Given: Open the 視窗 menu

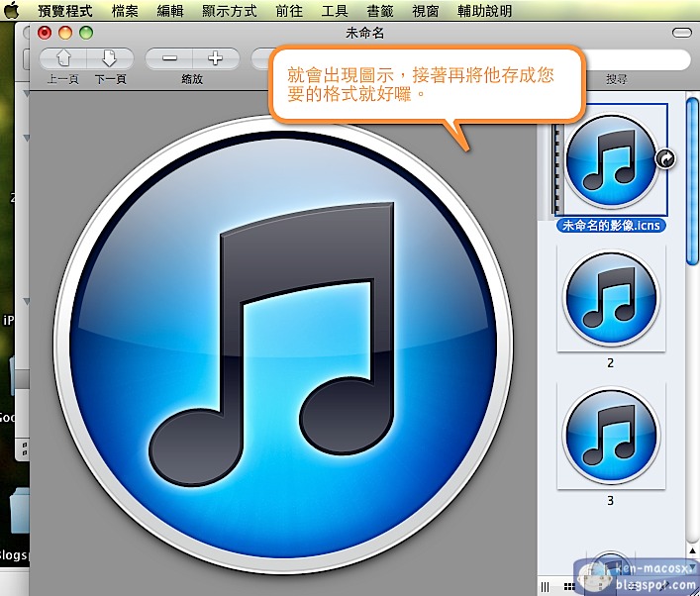Looking at the screenshot, I should 426,11.
